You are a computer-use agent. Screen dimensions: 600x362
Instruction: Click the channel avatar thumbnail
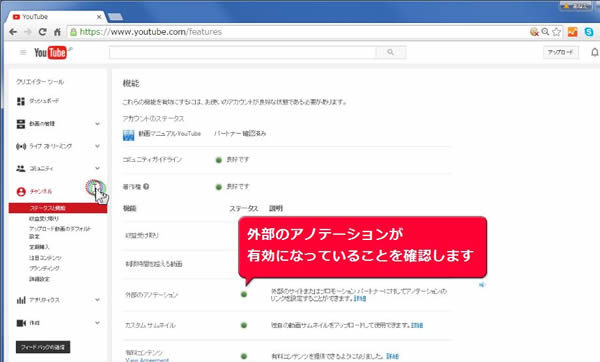pyautogui.click(x=129, y=135)
